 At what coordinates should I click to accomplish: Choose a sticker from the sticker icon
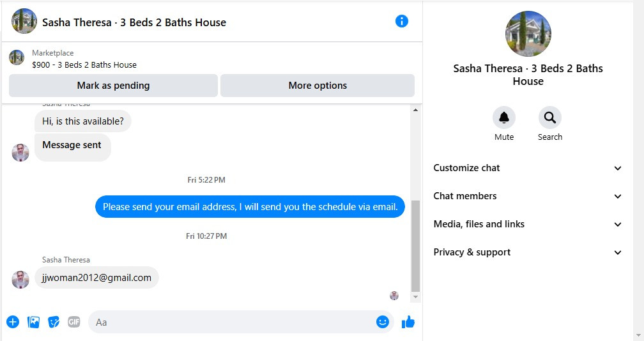pos(54,322)
